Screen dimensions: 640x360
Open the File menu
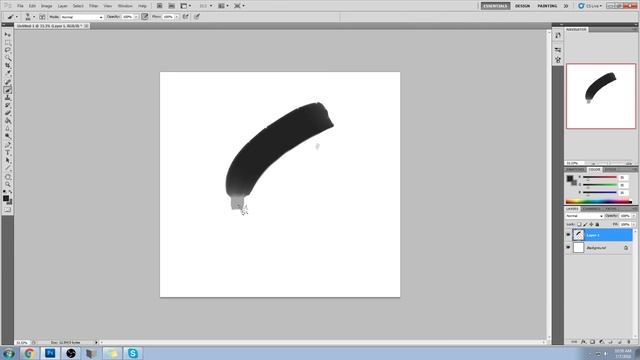tap(20, 6)
